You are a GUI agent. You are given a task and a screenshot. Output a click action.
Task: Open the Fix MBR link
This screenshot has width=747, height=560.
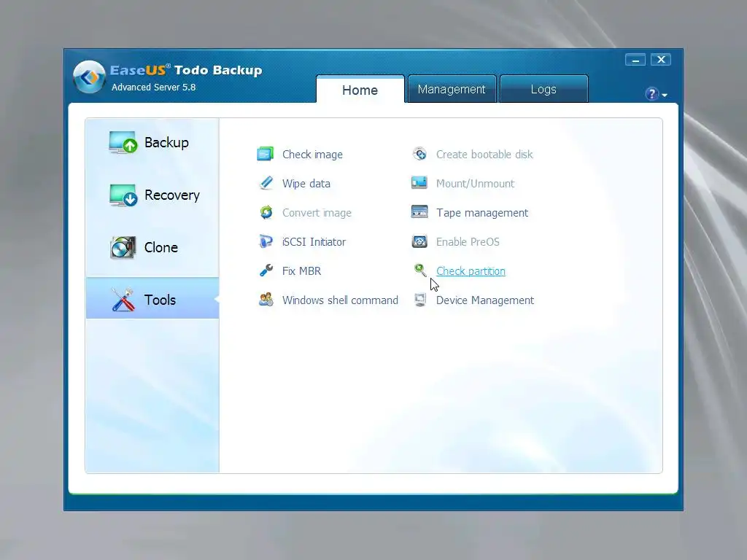pyautogui.click(x=301, y=271)
